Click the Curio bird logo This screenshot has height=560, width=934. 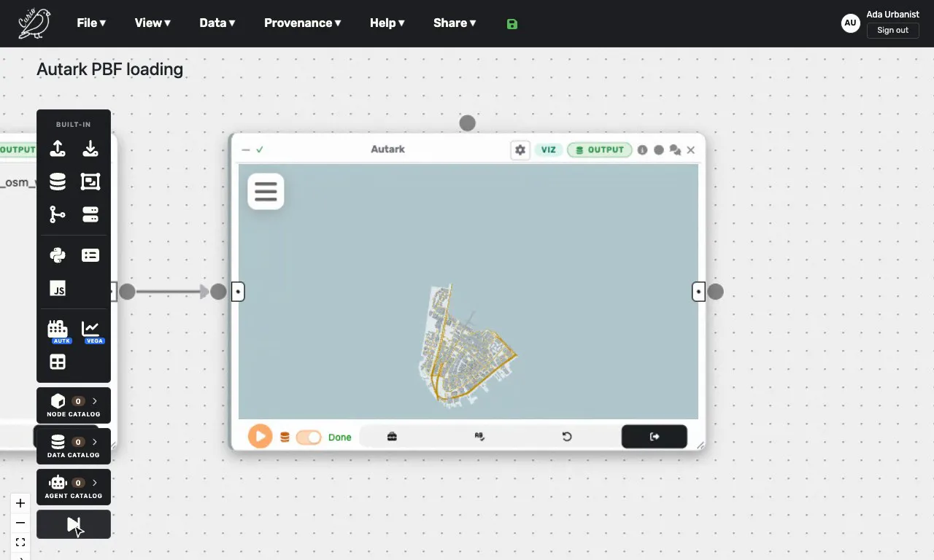pyautogui.click(x=34, y=23)
